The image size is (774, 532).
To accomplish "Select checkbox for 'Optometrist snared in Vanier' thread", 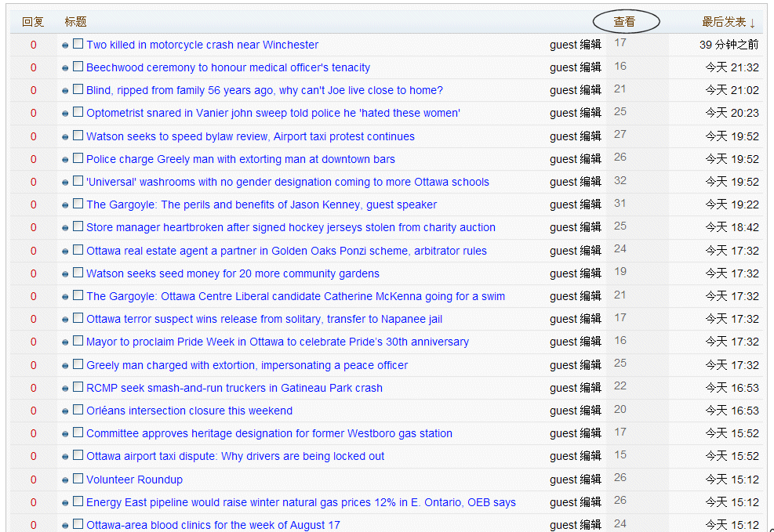I will pyautogui.click(x=78, y=112).
